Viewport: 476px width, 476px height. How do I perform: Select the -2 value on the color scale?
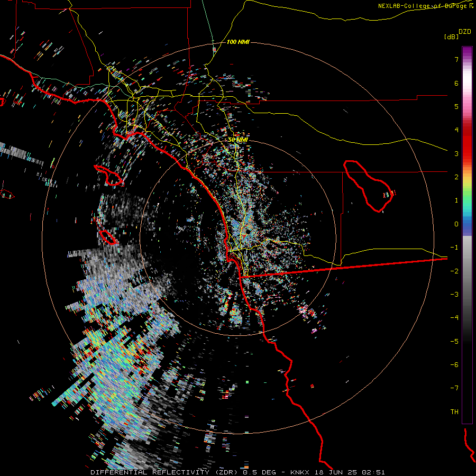click(x=454, y=271)
